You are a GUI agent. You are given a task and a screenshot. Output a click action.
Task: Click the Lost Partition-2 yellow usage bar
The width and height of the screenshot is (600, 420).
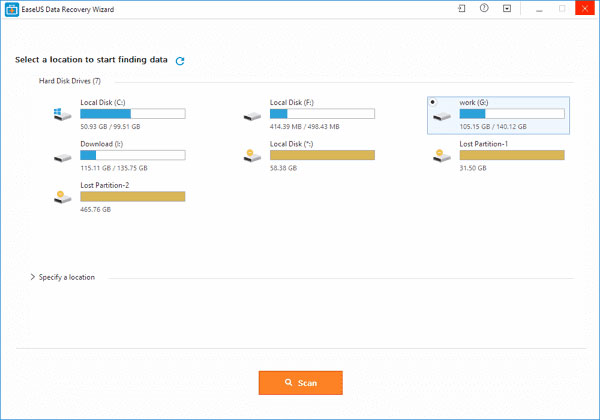coord(132,196)
